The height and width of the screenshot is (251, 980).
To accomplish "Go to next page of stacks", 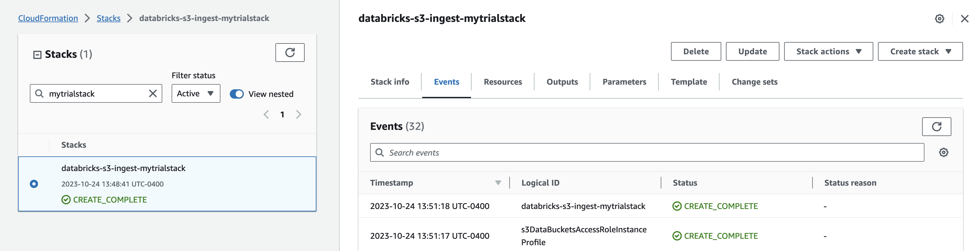I will click(299, 114).
